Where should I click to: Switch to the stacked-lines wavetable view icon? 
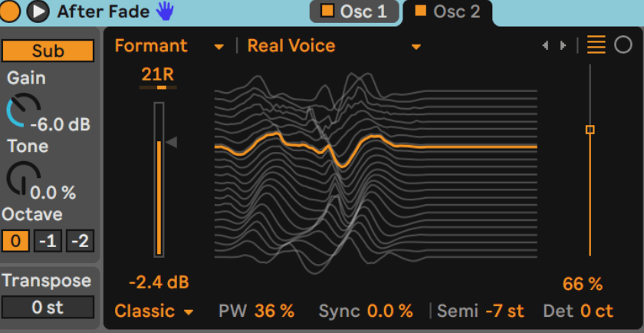click(x=596, y=45)
